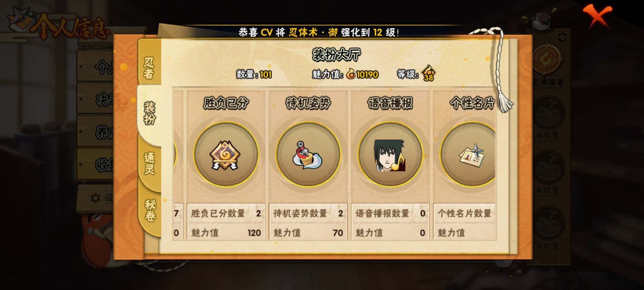This screenshot has width=644, height=290.
Task: Open the 设置 gear button
Action: 101,198
